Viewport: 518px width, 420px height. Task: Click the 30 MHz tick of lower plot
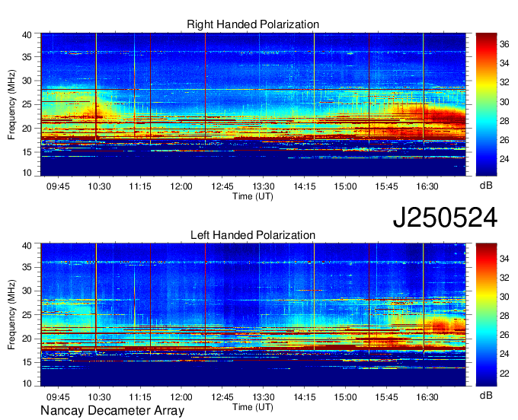point(27,291)
